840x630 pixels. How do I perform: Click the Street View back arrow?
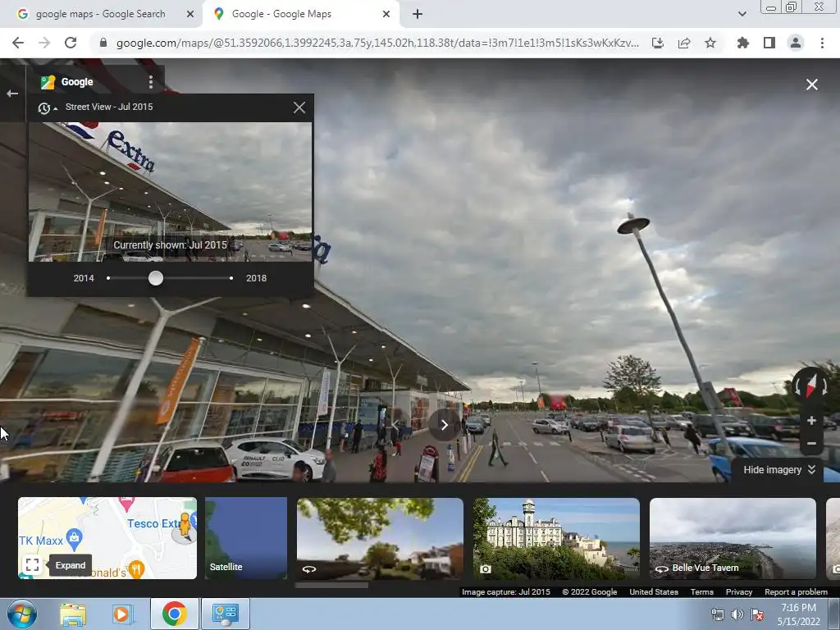point(12,94)
